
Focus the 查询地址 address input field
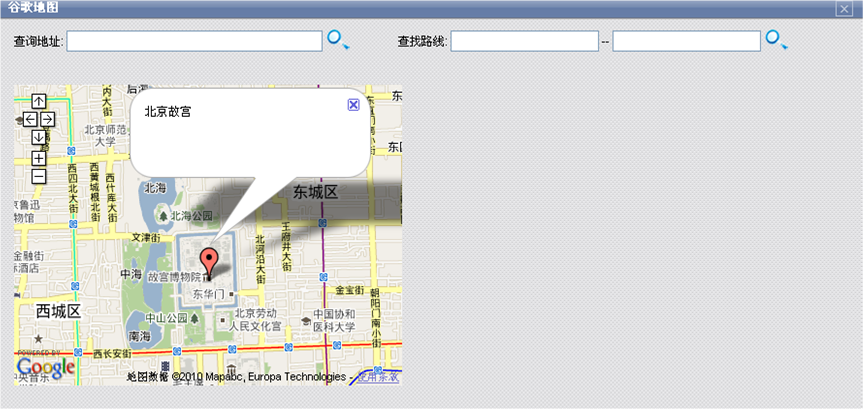click(194, 41)
